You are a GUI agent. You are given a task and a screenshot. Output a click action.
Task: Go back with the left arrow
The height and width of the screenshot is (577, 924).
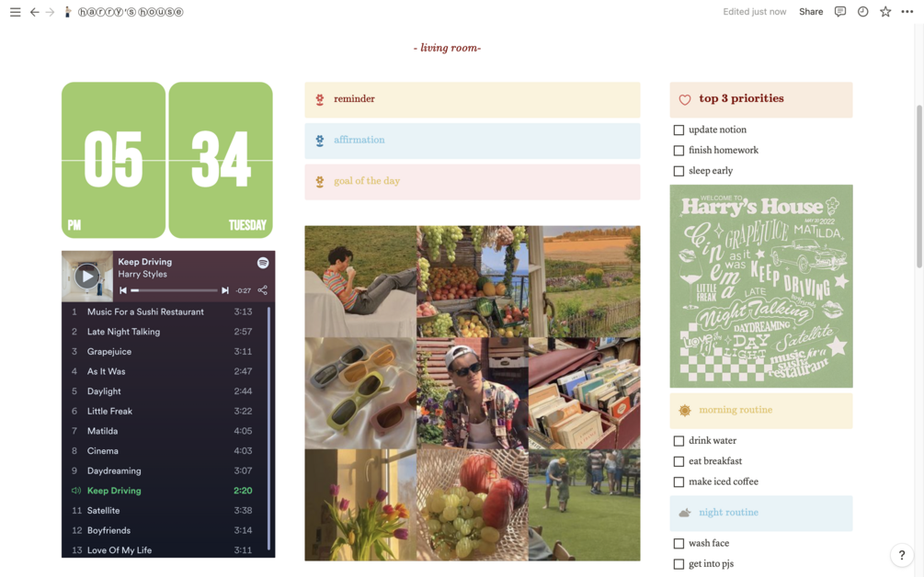35,12
